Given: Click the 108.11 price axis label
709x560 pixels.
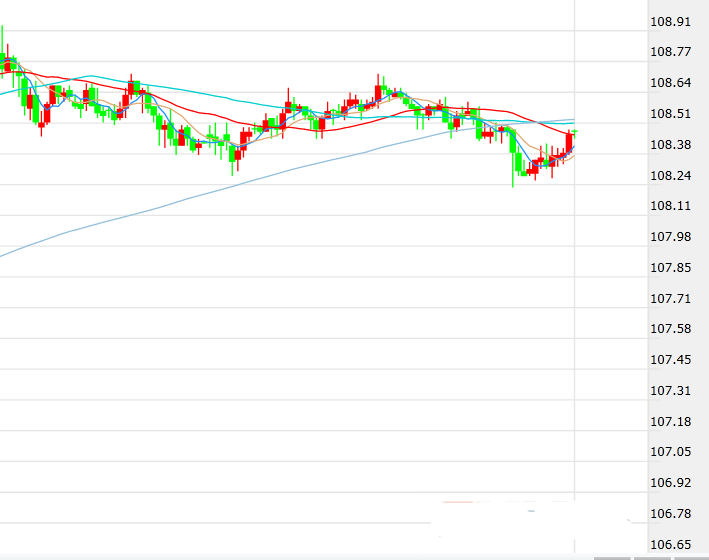Looking at the screenshot, I should coord(671,206).
